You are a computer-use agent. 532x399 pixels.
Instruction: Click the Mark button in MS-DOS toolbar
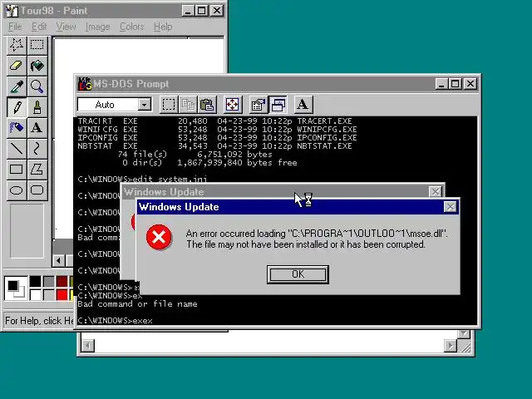pyautogui.click(x=169, y=105)
